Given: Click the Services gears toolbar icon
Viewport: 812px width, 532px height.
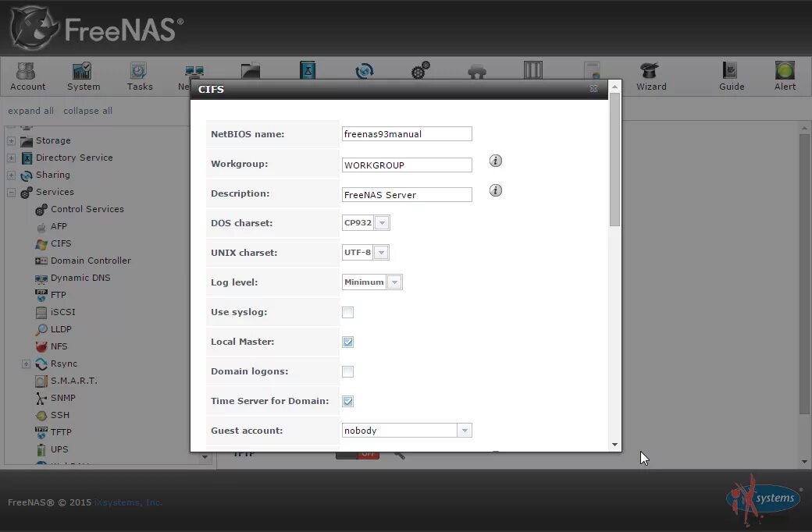Looking at the screenshot, I should click(x=421, y=70).
